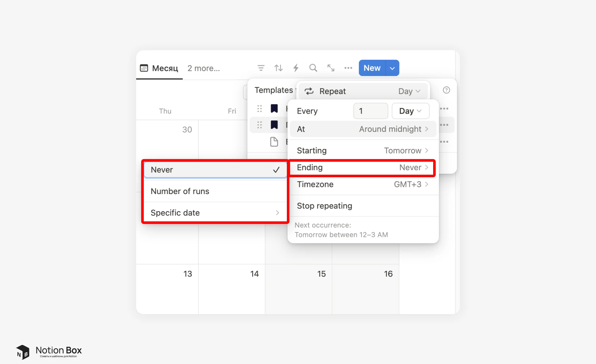Select the Never ending option
The image size is (596, 364).
215,170
